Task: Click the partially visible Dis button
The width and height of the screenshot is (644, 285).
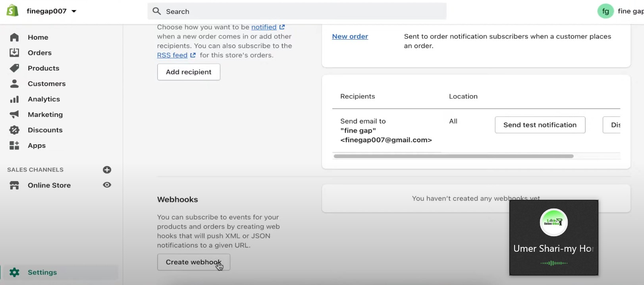Action: pos(612,125)
